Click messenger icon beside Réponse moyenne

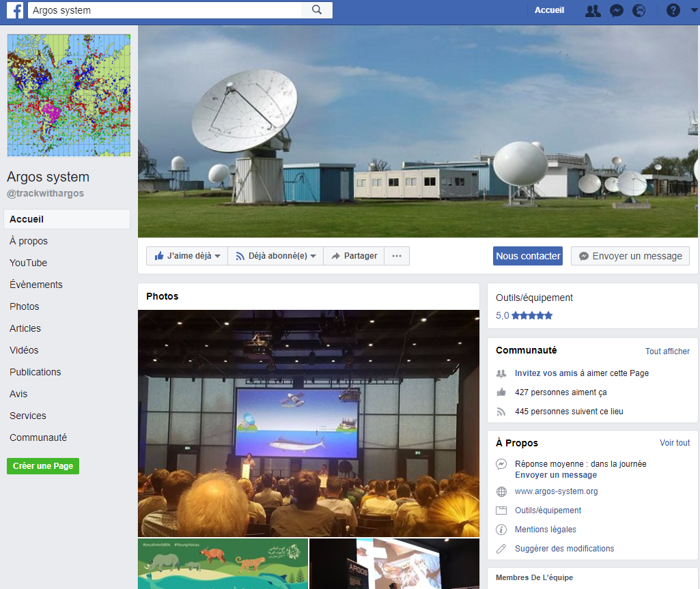coord(501,464)
